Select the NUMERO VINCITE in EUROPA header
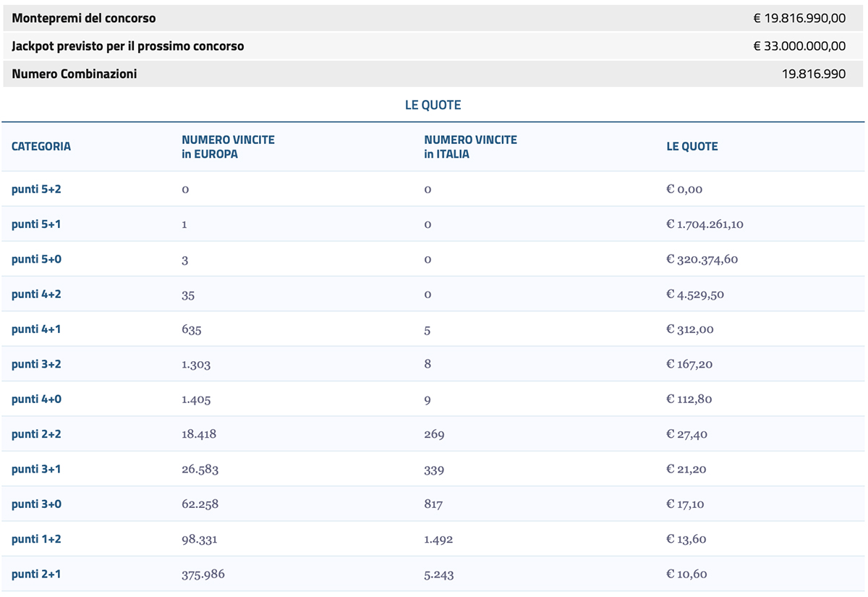 pos(227,146)
